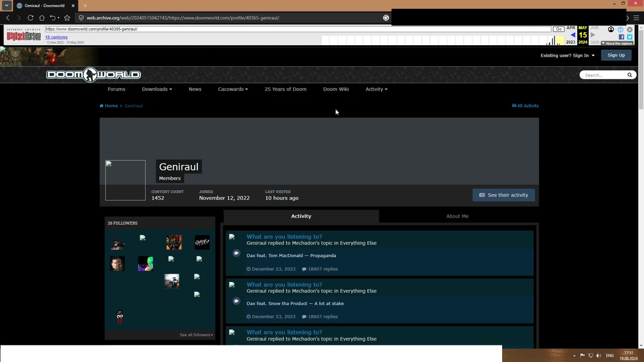
Task: Click 18607 replies under A lot at stake
Action: click(x=319, y=317)
